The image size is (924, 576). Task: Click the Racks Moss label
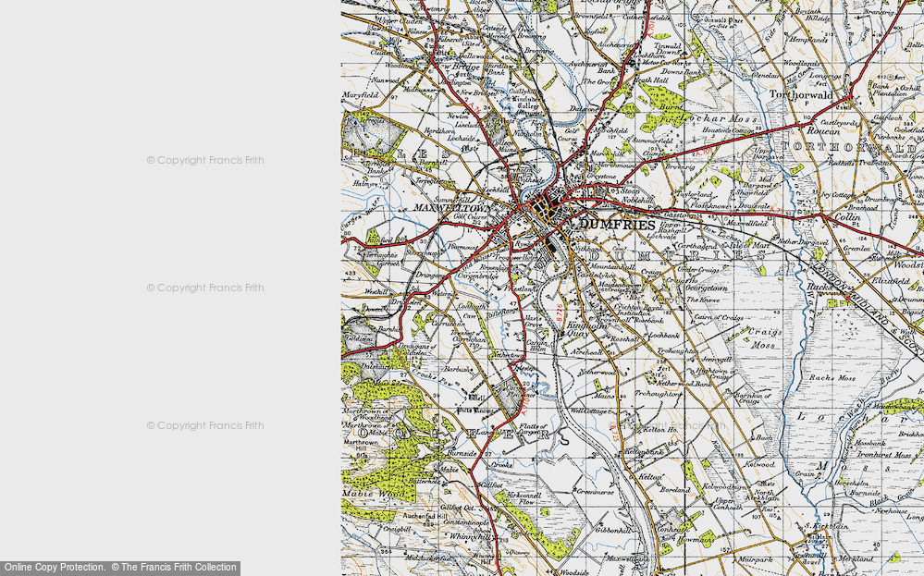(x=832, y=377)
